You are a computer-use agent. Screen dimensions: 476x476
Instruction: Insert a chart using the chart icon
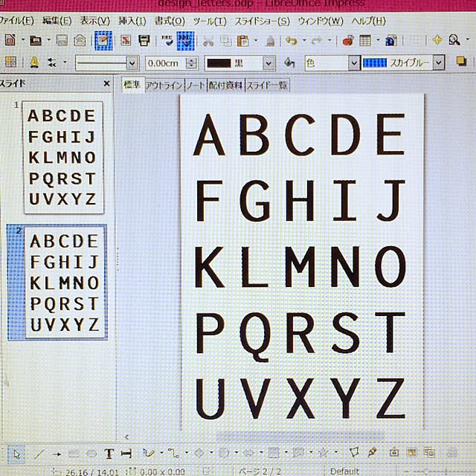tap(348, 40)
